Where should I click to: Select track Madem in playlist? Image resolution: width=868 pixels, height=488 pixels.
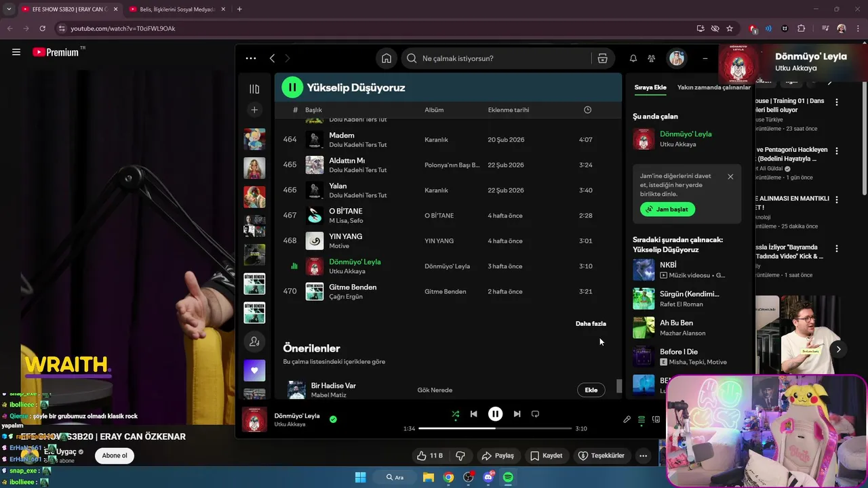tap(448, 140)
